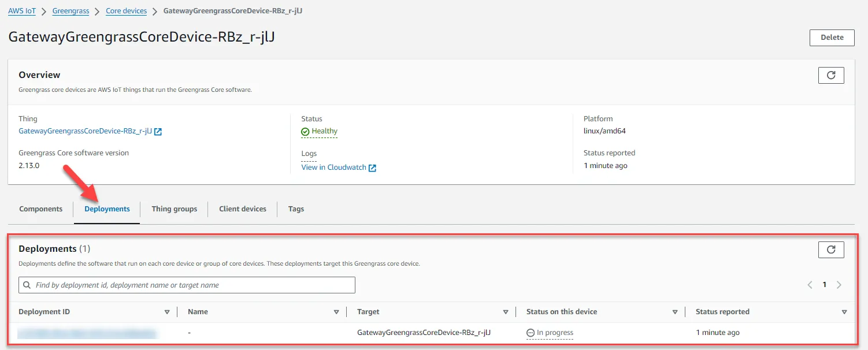Click target GatewayGreengrassCoreDevice-RBz_r-jlJ in table row

[424, 333]
